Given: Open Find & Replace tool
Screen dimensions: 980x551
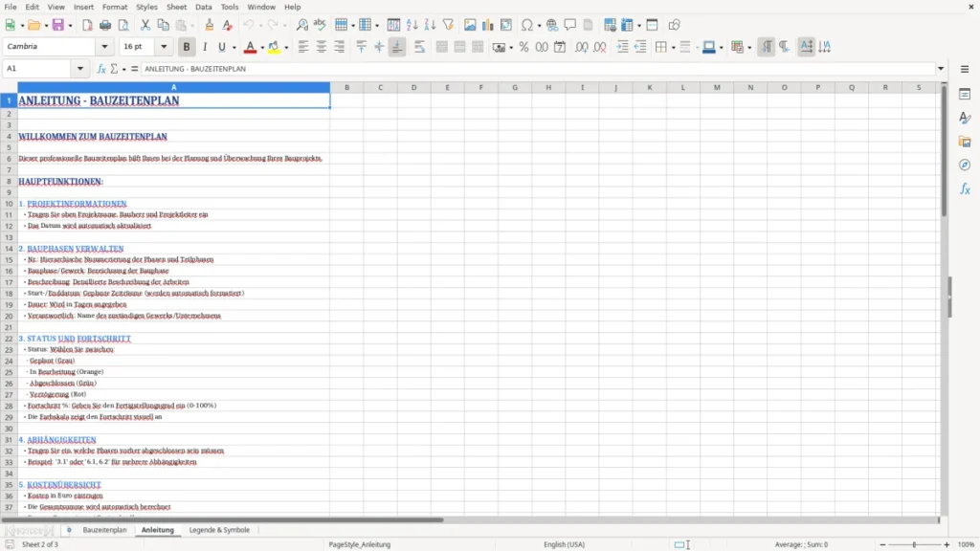Looking at the screenshot, I should [301, 25].
